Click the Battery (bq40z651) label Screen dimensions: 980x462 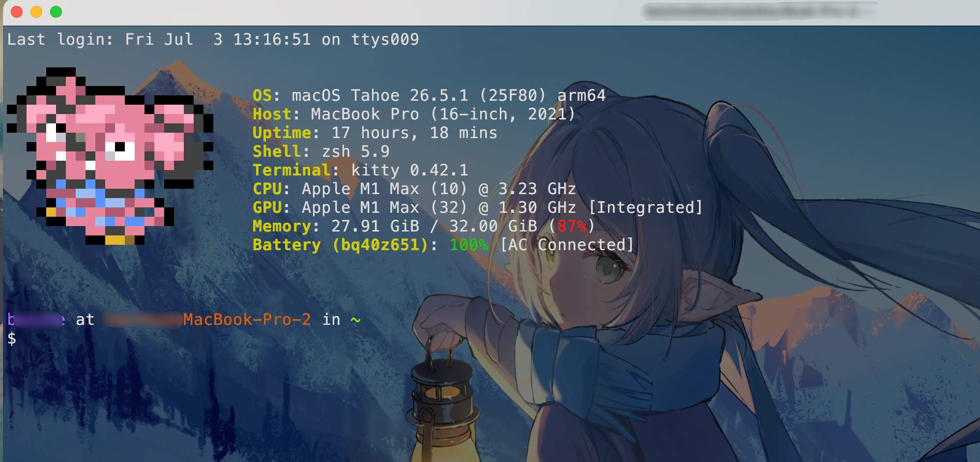(x=341, y=245)
